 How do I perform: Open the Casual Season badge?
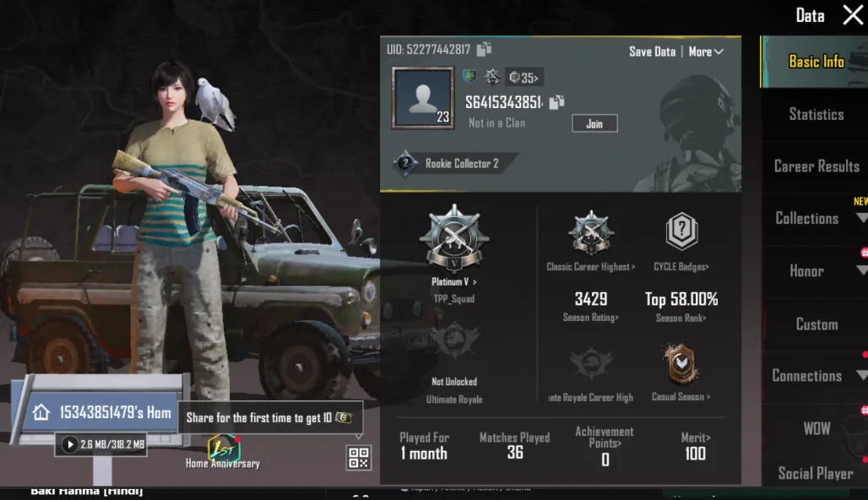point(681,364)
